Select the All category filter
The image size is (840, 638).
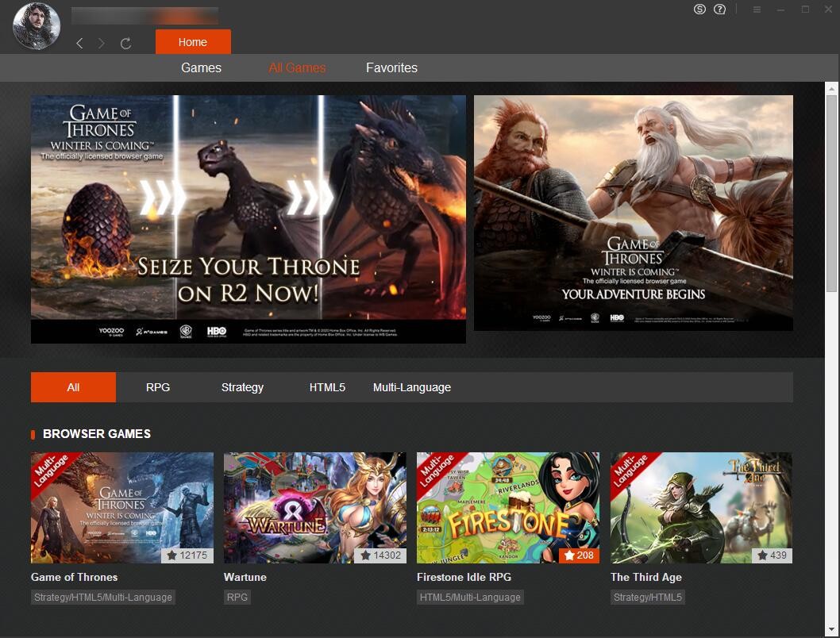[73, 387]
